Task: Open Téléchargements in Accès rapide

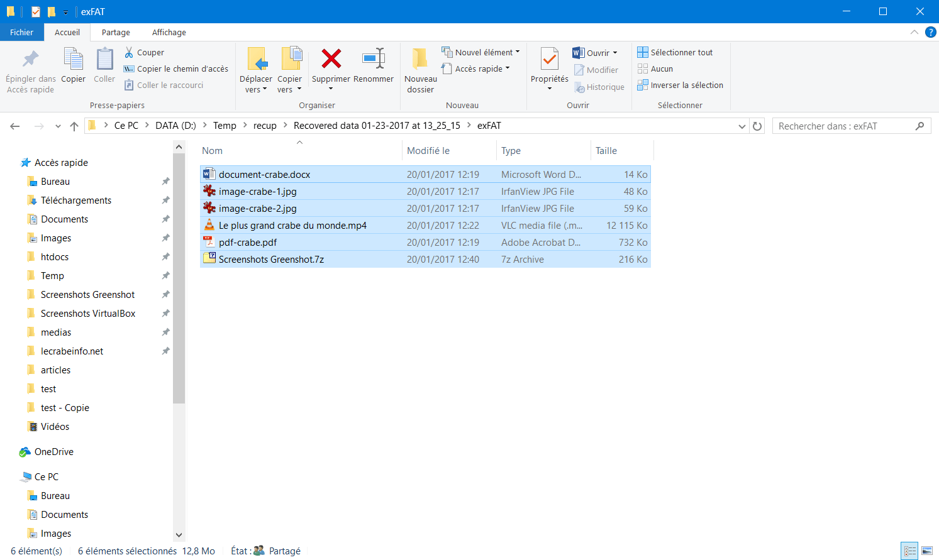Action: pos(76,200)
